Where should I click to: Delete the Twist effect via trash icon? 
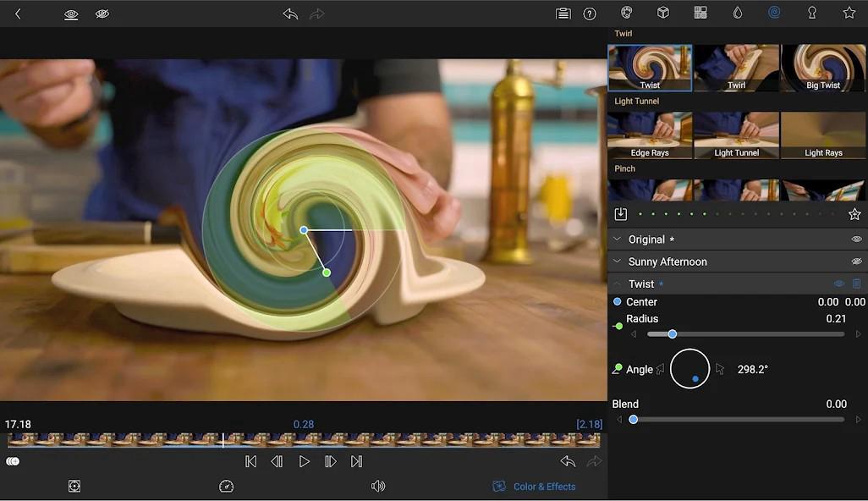856,284
